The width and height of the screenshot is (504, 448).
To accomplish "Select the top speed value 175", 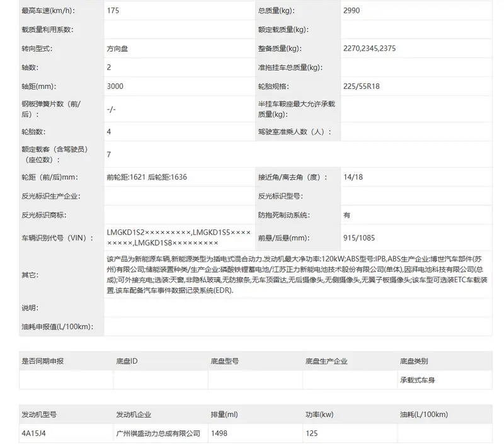I will pos(113,11).
